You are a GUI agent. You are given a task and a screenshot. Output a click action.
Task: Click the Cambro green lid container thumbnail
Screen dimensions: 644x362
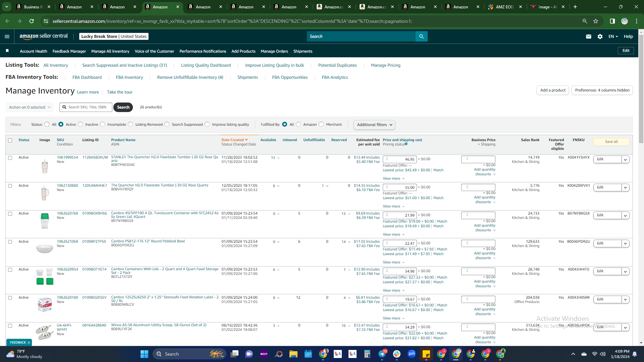pyautogui.click(x=45, y=221)
